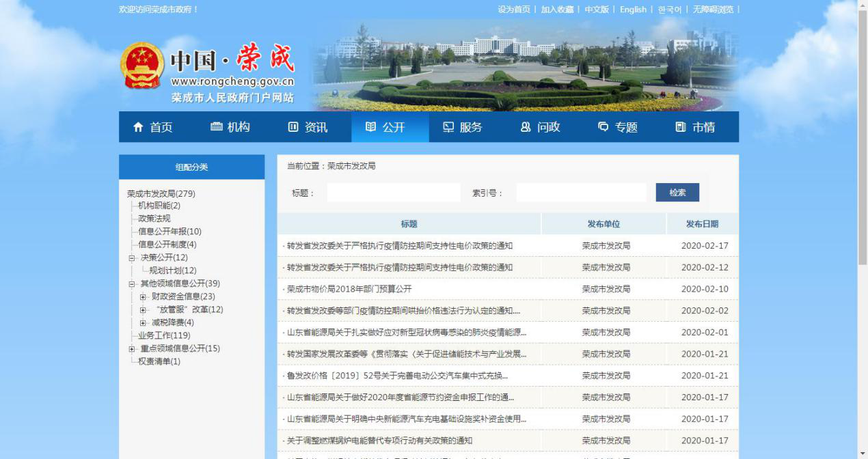The image size is (868, 459).
Task: Expand the 财政资金信息 tree node
Action: click(x=143, y=297)
